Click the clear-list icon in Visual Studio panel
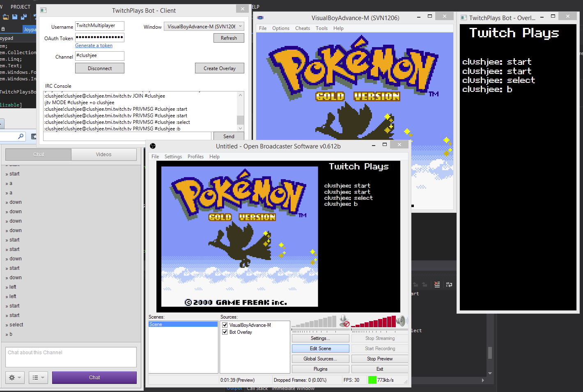This screenshot has width=583, height=392. (437, 285)
